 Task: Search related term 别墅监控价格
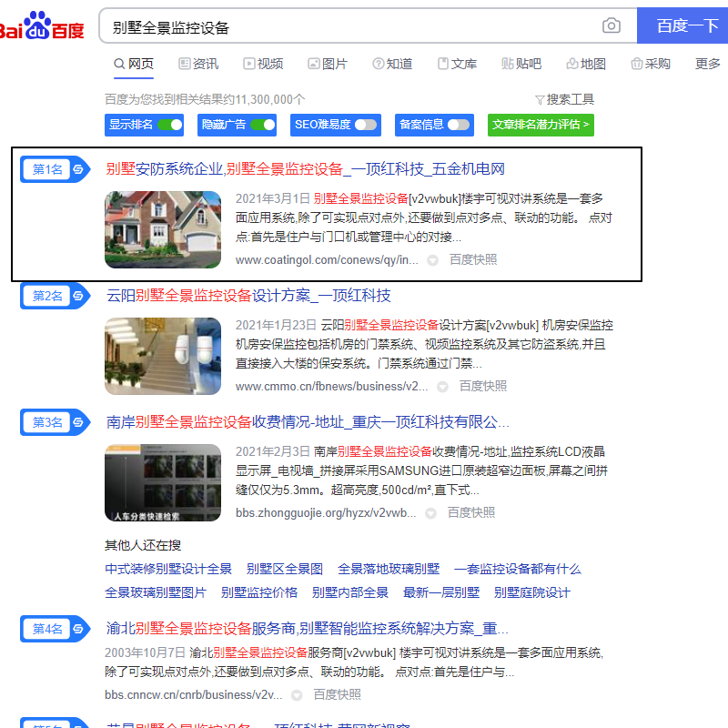(259, 592)
